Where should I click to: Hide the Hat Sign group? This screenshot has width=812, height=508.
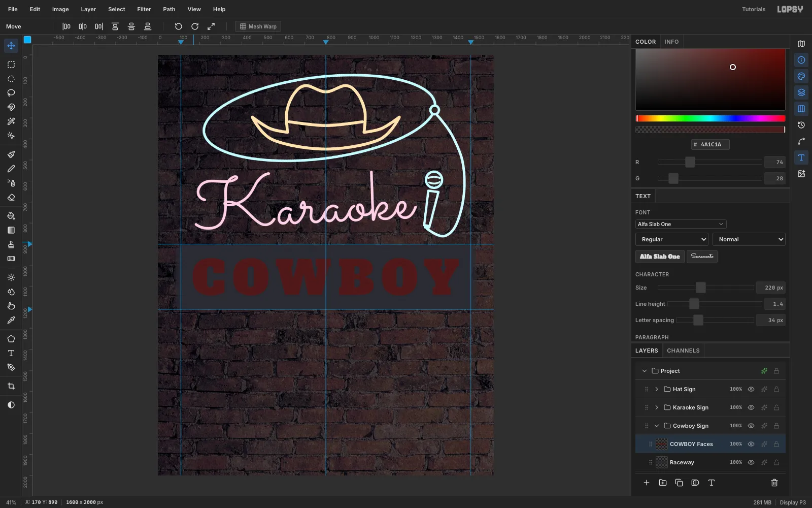[751, 389]
